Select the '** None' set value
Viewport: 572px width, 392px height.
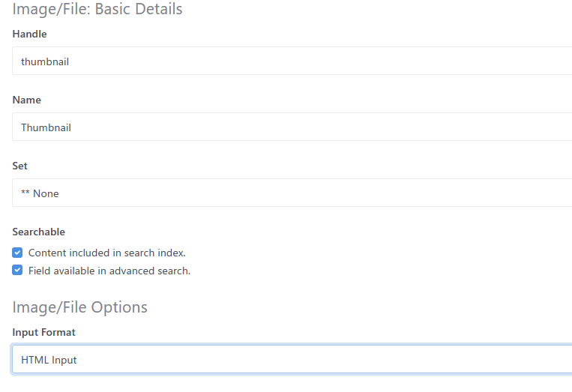click(40, 193)
